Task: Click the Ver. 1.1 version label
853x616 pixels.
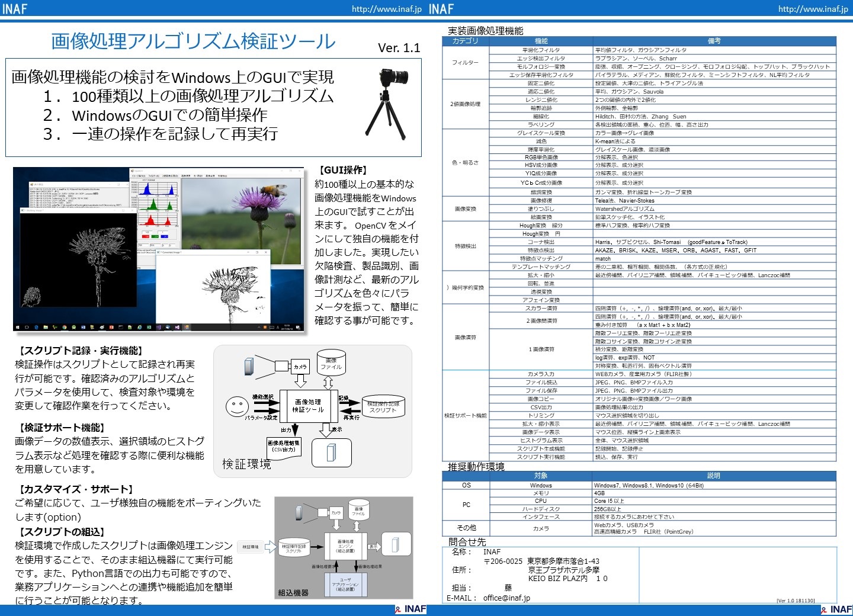Action: [x=399, y=48]
